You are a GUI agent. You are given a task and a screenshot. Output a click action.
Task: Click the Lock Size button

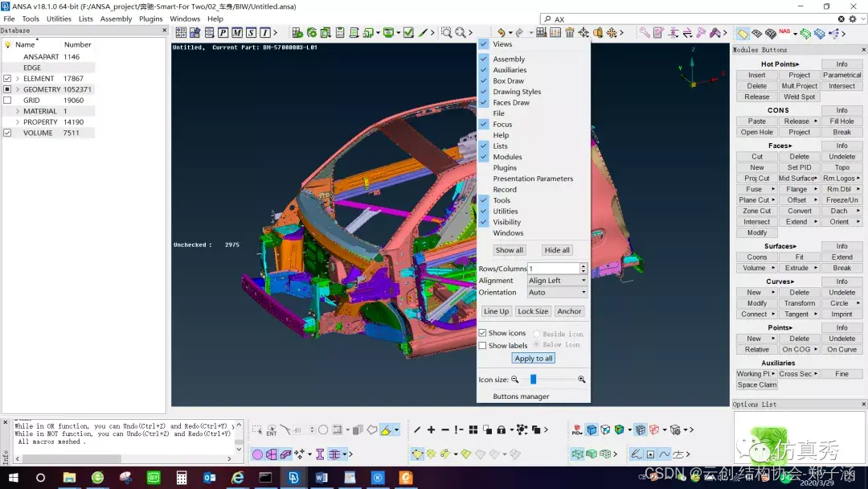[533, 311]
